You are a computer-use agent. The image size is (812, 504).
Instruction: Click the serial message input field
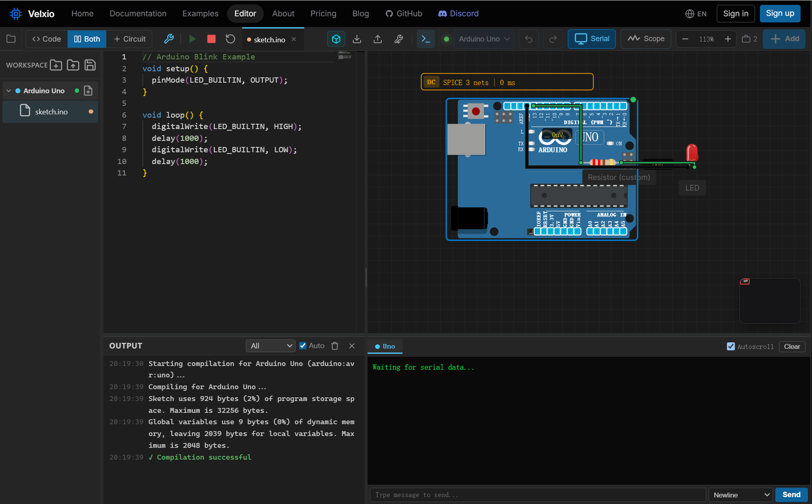tap(538, 495)
